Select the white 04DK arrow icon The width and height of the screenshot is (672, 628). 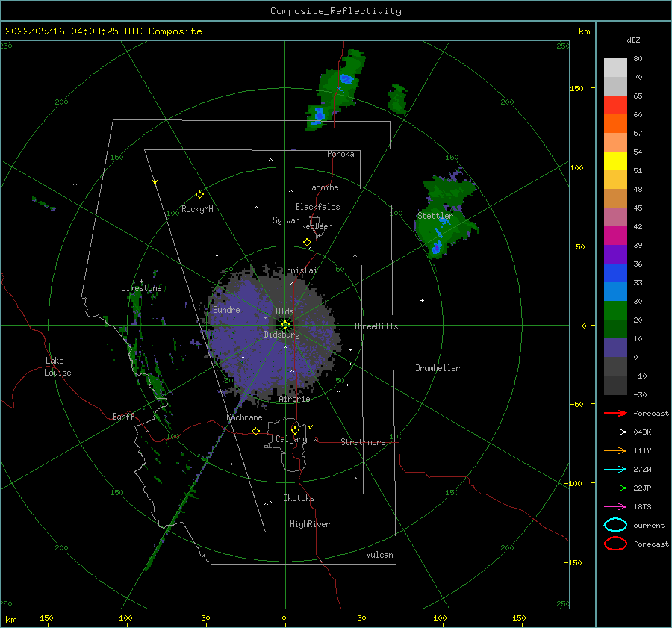pyautogui.click(x=615, y=432)
